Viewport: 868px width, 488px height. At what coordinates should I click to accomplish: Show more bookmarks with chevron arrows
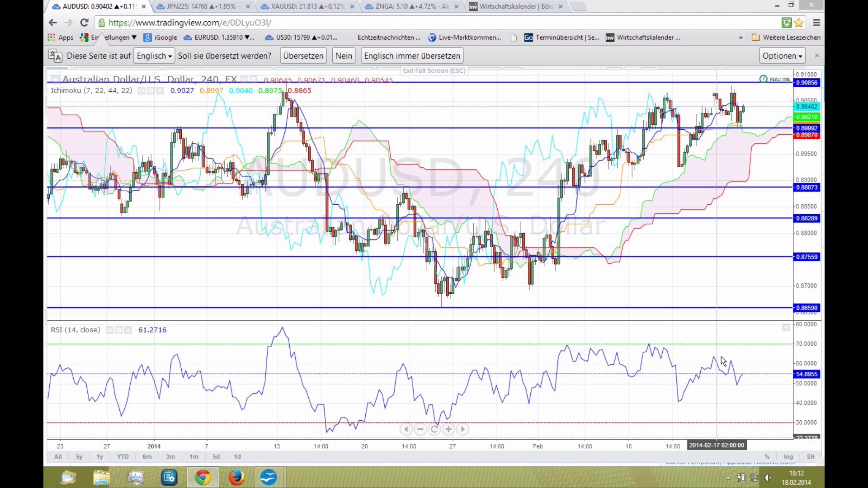pos(741,38)
